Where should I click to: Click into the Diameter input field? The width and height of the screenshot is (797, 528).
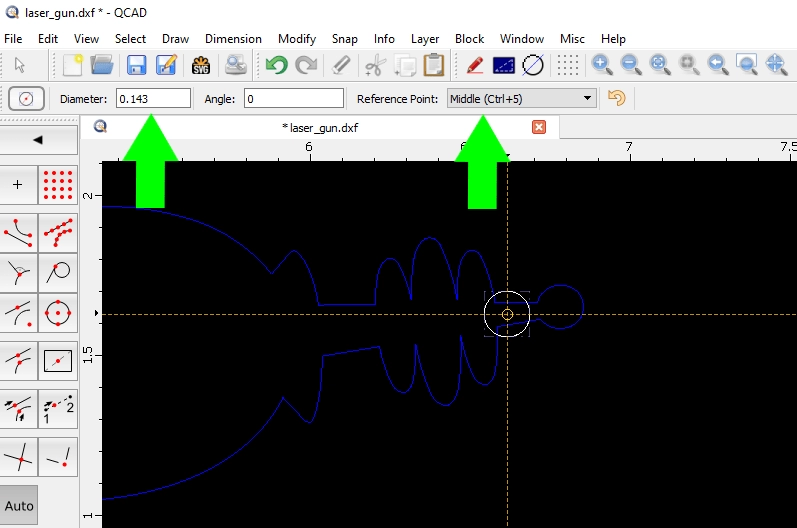tap(154, 99)
